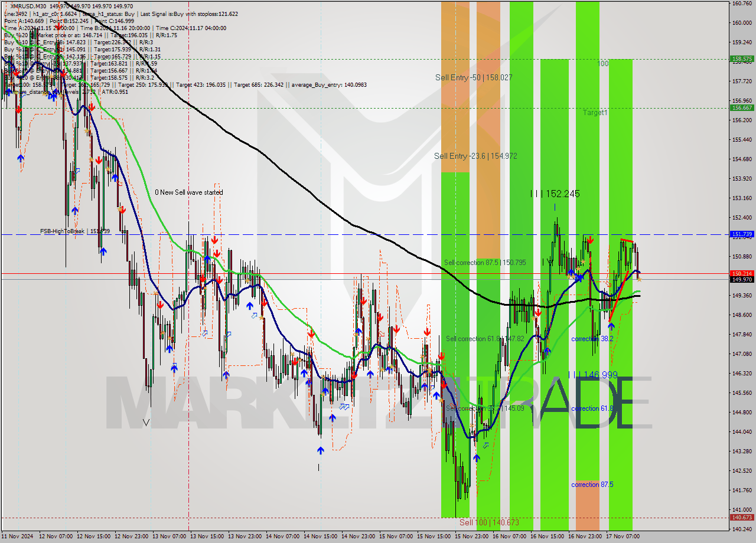Image resolution: width=756 pixels, height=543 pixels.
Task: Click the red sell arrow at the 151.739 line
Action: point(590,239)
